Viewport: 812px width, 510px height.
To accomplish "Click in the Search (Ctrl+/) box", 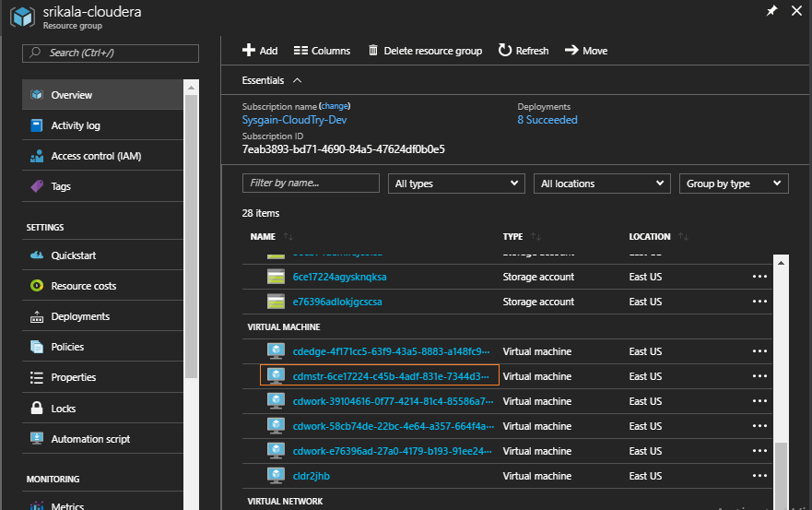I will pos(111,53).
